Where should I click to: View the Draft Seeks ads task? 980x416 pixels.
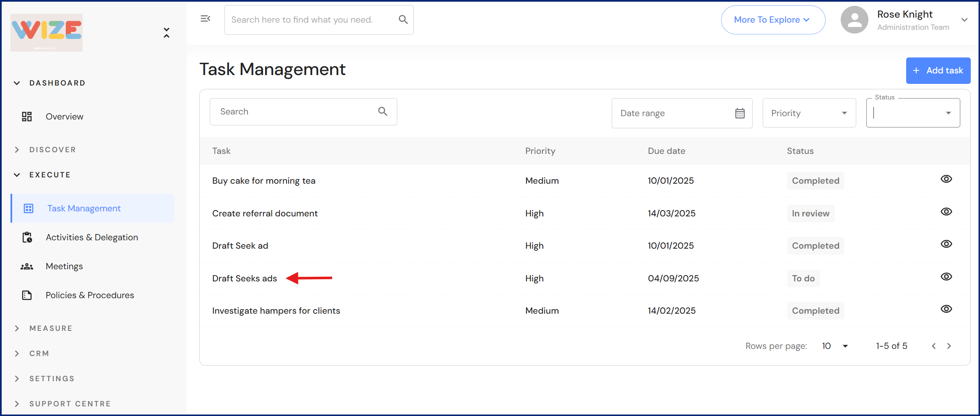tap(946, 277)
